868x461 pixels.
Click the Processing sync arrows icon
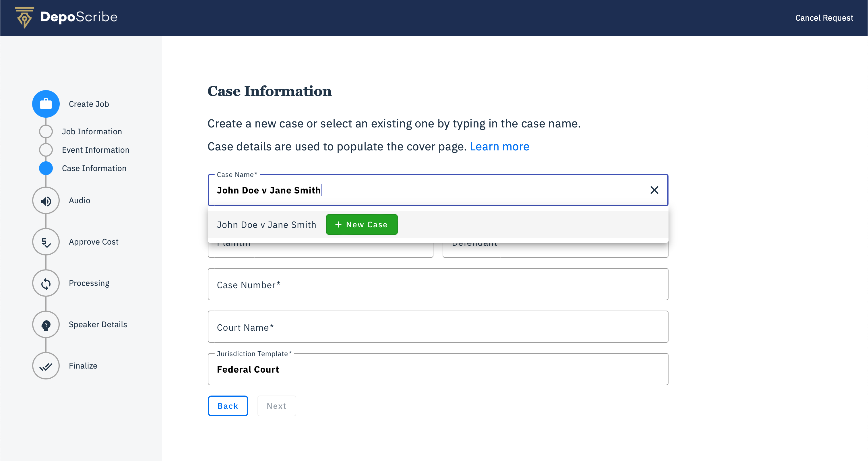tap(46, 283)
